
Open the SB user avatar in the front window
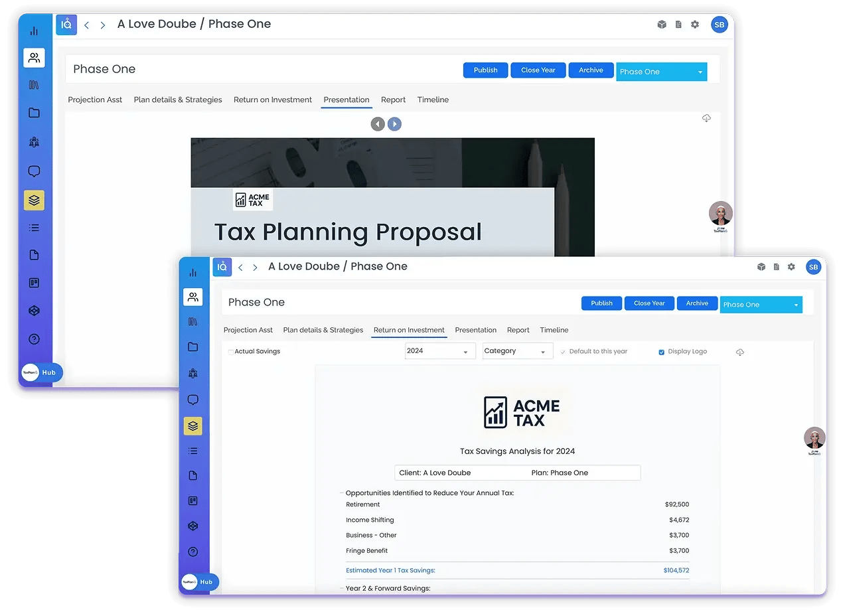pos(813,267)
